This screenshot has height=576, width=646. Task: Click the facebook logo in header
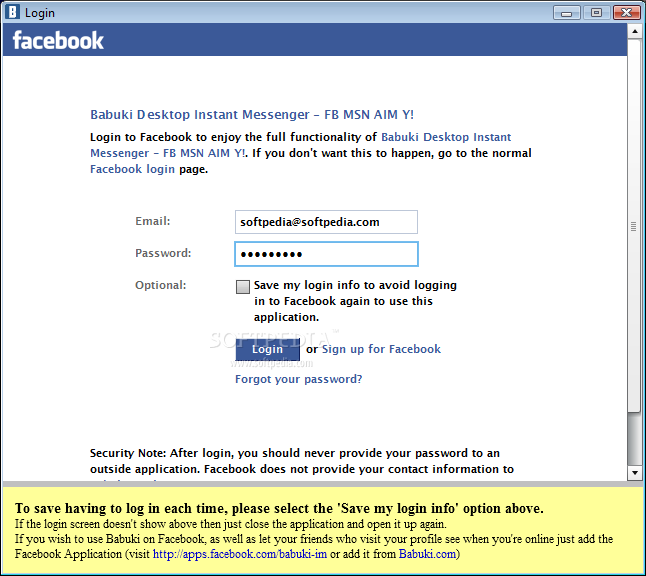58,40
